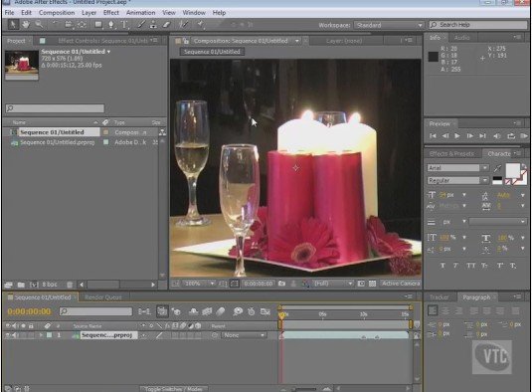Toggle Auto-keyframe stopwatch in timeline
Image resolution: width=532 pixels, height=392 pixels.
(x=251, y=311)
